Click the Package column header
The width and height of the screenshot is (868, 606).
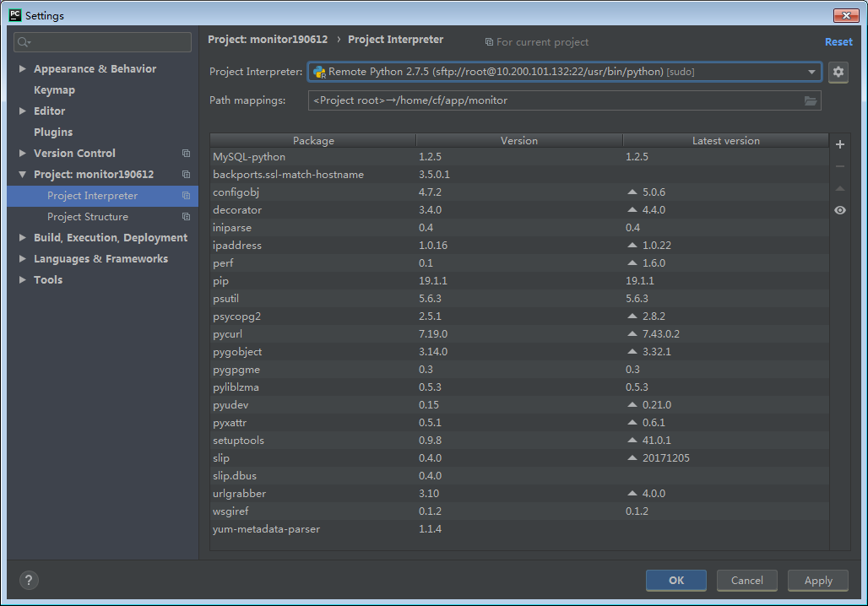point(313,141)
